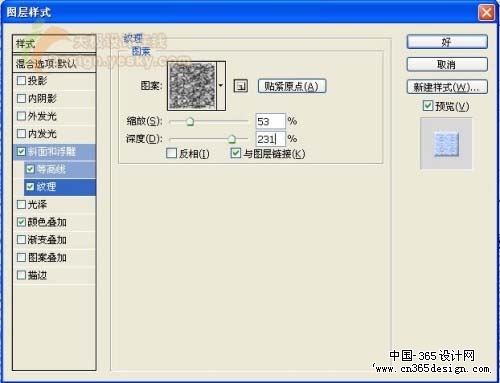
Task: Click the new preset from pattern icon
Action: (x=241, y=86)
